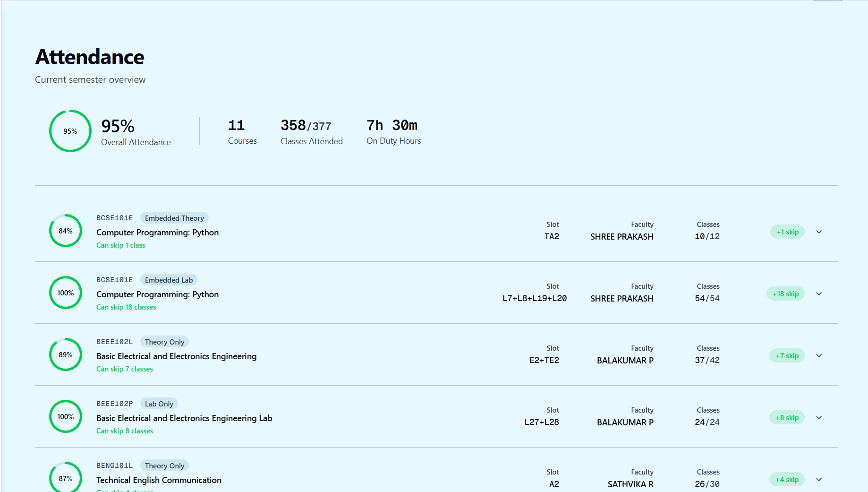
Task: Click the 84% progress ring for Python theory
Action: (66, 231)
